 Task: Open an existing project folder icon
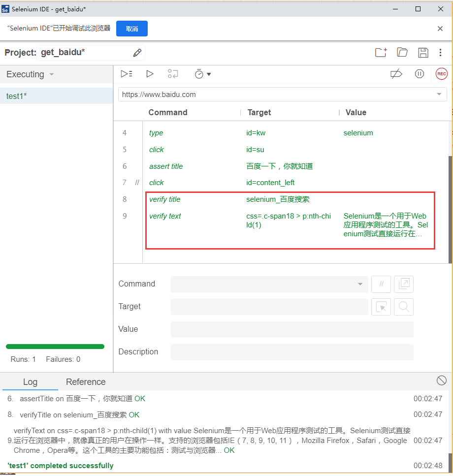(402, 53)
